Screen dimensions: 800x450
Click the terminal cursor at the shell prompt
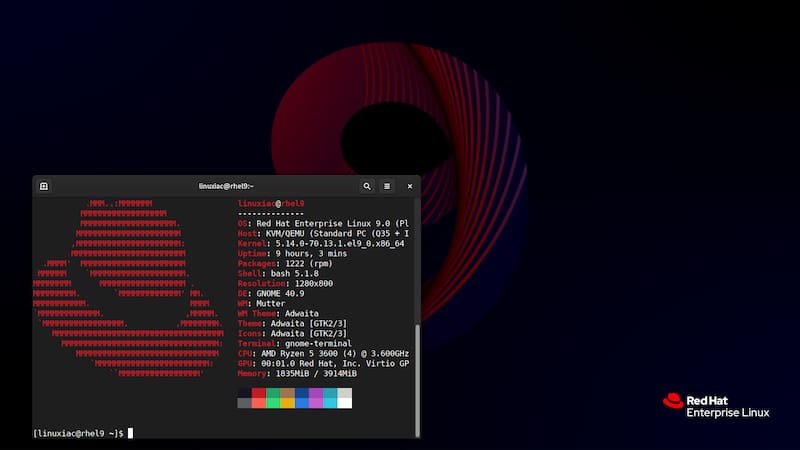[130, 433]
